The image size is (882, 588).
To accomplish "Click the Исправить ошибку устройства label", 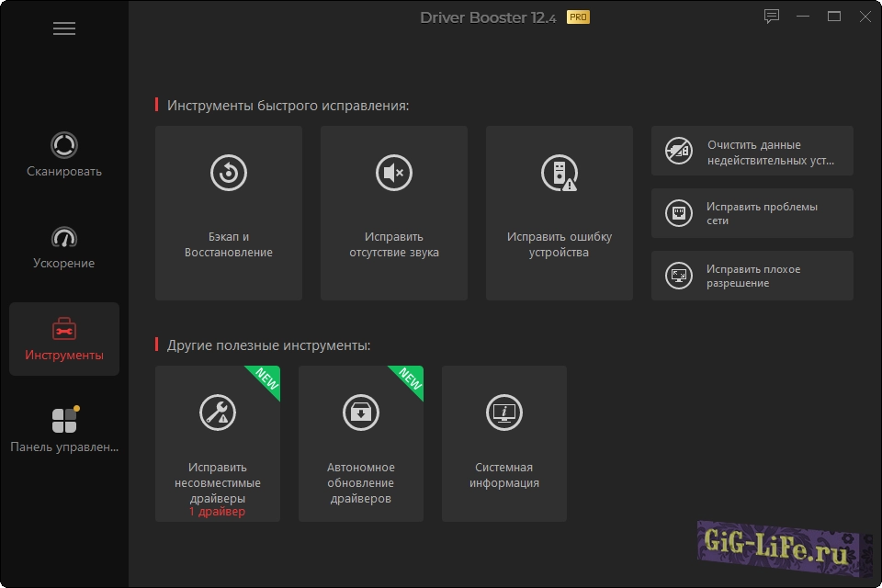I will [x=560, y=244].
